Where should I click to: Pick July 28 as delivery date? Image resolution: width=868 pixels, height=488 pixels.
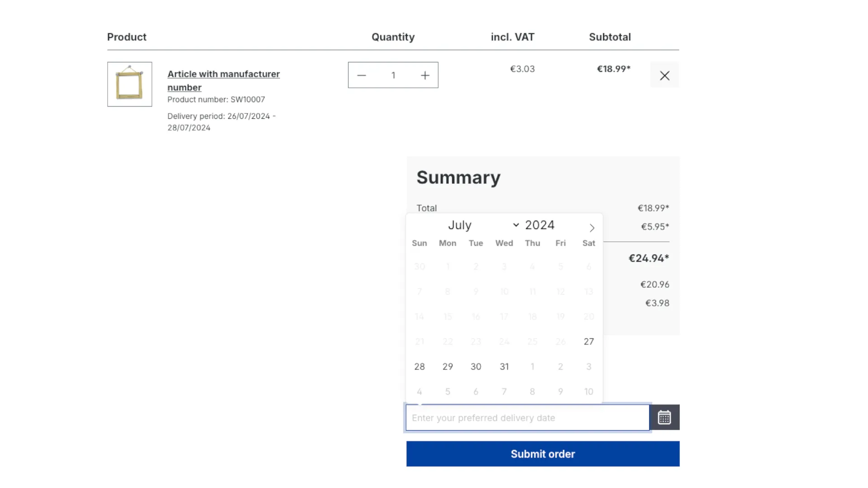pyautogui.click(x=419, y=366)
